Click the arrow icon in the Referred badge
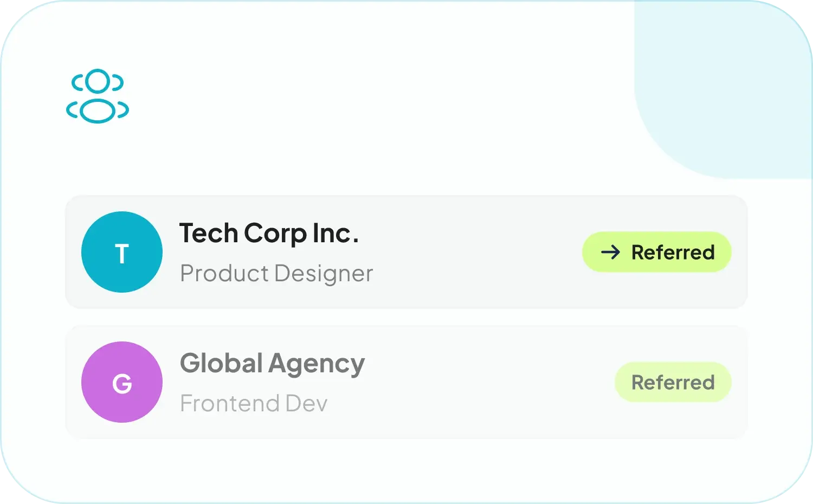This screenshot has width=813, height=504. click(x=610, y=252)
